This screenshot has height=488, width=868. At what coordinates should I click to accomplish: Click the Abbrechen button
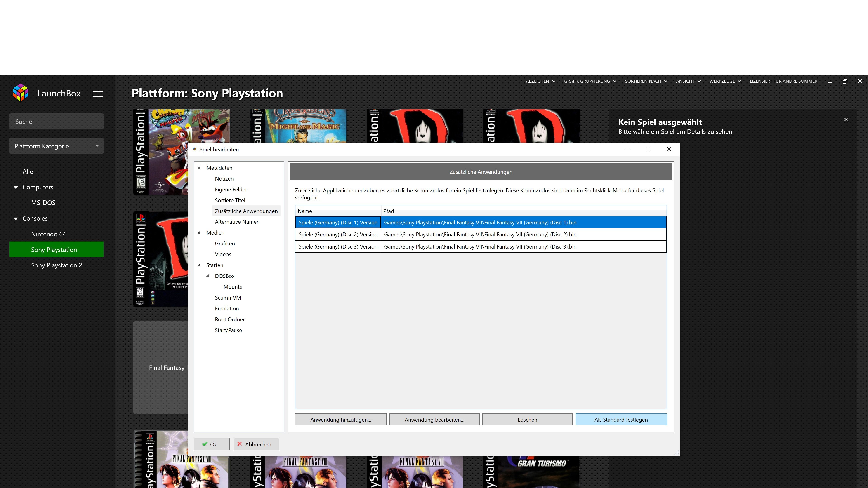256,444
